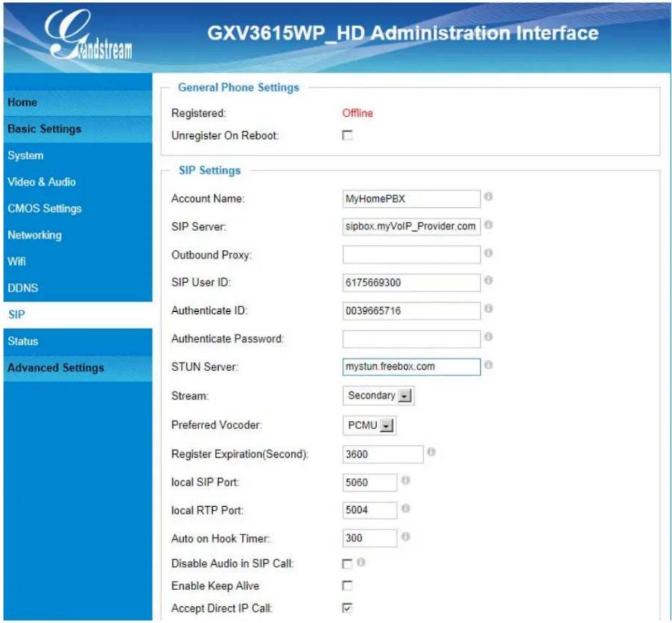672x623 pixels.
Task: Go to Home in the sidebar
Action: click(x=78, y=102)
